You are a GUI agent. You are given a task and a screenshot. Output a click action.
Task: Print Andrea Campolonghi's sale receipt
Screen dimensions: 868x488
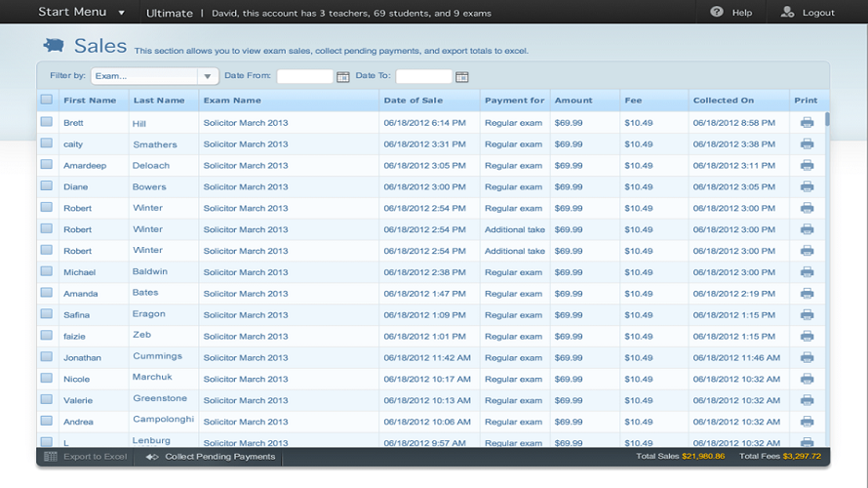pyautogui.click(x=807, y=422)
